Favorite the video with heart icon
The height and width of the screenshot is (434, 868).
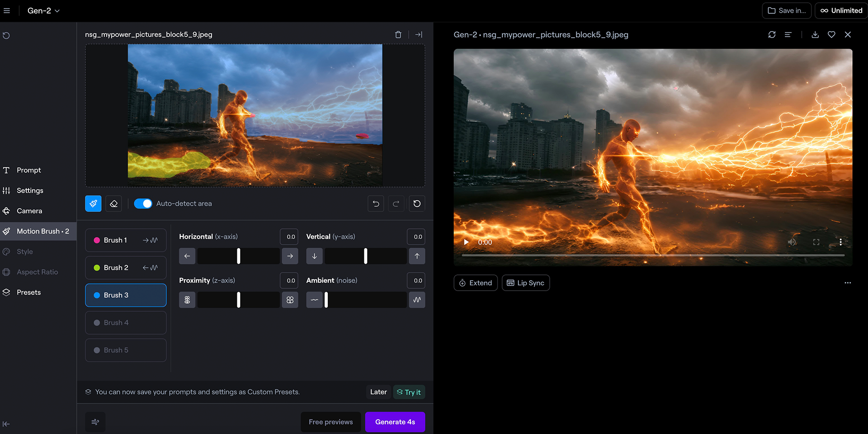tap(831, 34)
